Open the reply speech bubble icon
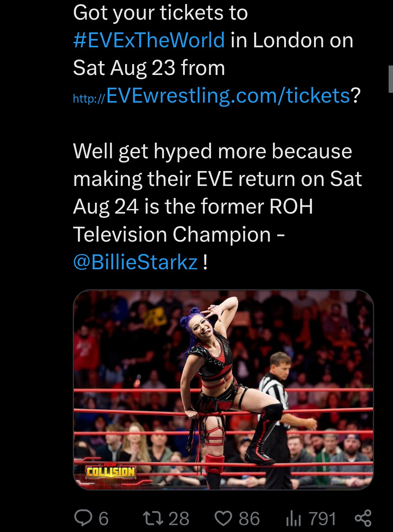The height and width of the screenshot is (532, 393). tap(83, 518)
